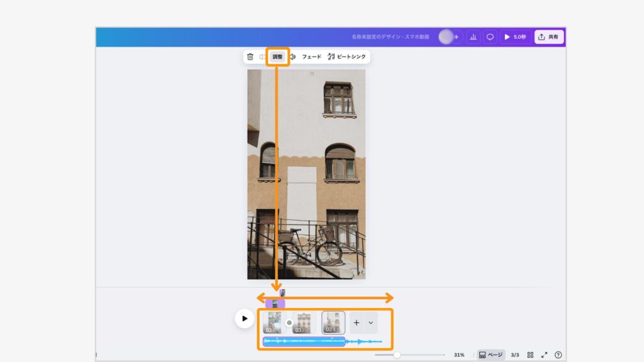This screenshot has height=362, width=644.
Task: Expand the add-page options chevron
Action: point(370,322)
